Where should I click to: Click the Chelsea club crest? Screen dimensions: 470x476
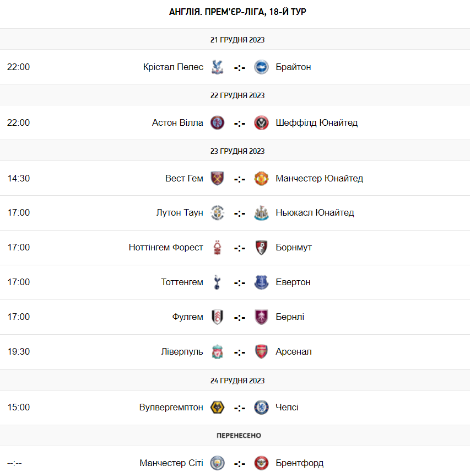261,408
